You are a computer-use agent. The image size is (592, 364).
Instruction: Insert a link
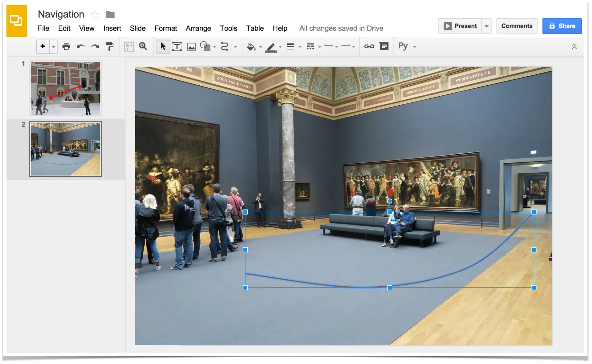pos(369,47)
